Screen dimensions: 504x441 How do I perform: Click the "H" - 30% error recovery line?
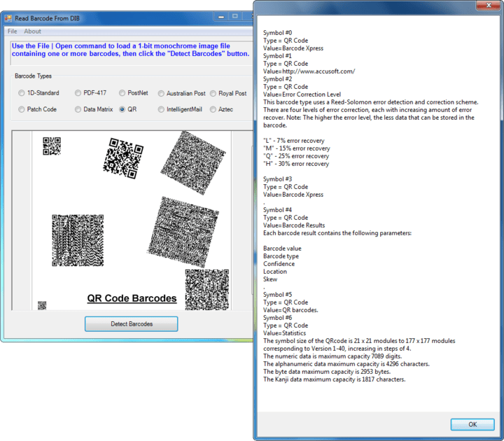point(296,164)
